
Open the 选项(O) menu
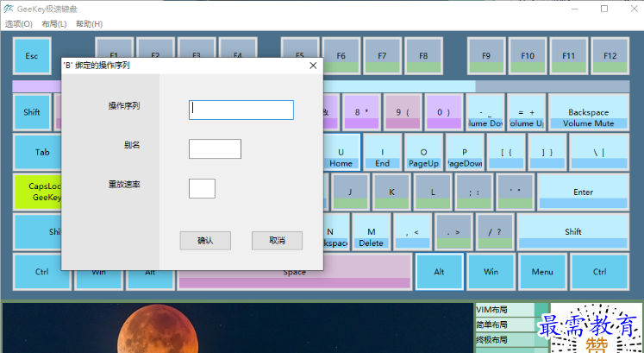pyautogui.click(x=18, y=24)
